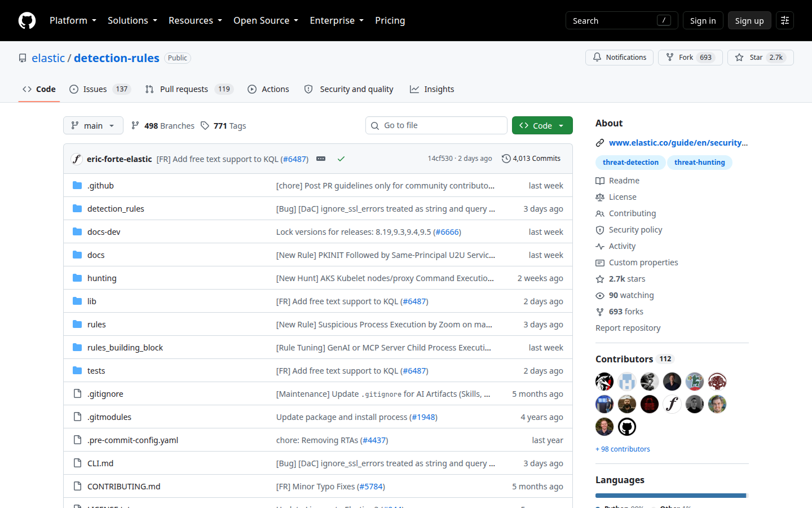This screenshot has height=508, width=812.
Task: Click the Pricing link
Action: [x=390, y=20]
